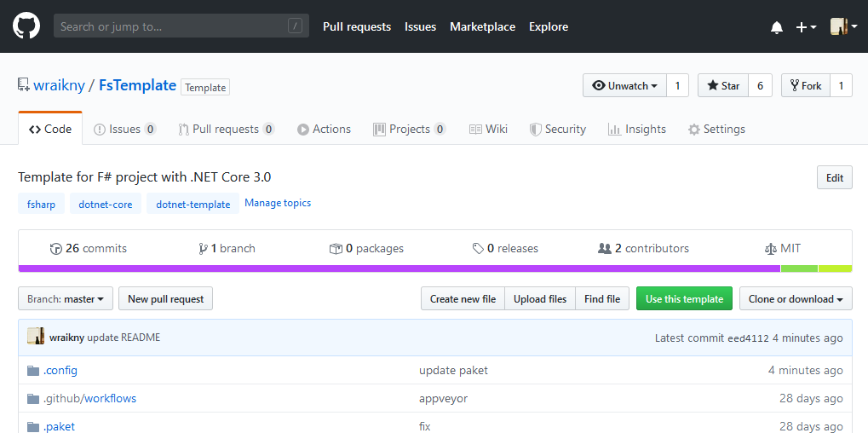
Task: View the 2 contributors page
Action: pyautogui.click(x=644, y=248)
